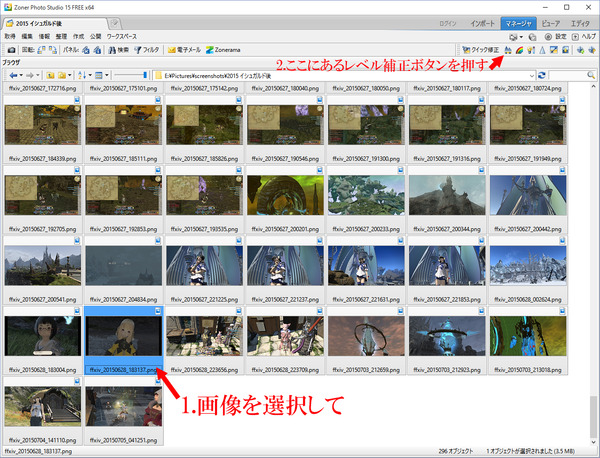Click the last orange arrow toolbar icon
Viewport: 600px width, 458px height.
592,50
